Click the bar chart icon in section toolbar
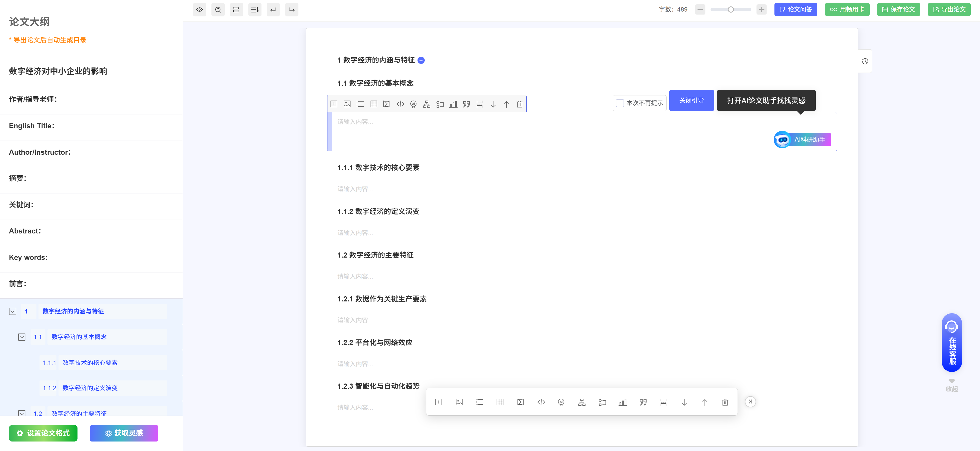This screenshot has height=451, width=980. [x=453, y=104]
